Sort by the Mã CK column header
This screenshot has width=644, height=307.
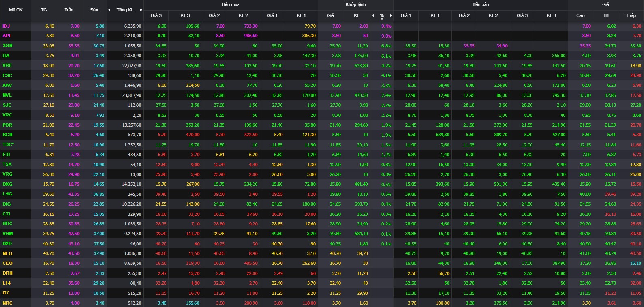pyautogui.click(x=16, y=10)
